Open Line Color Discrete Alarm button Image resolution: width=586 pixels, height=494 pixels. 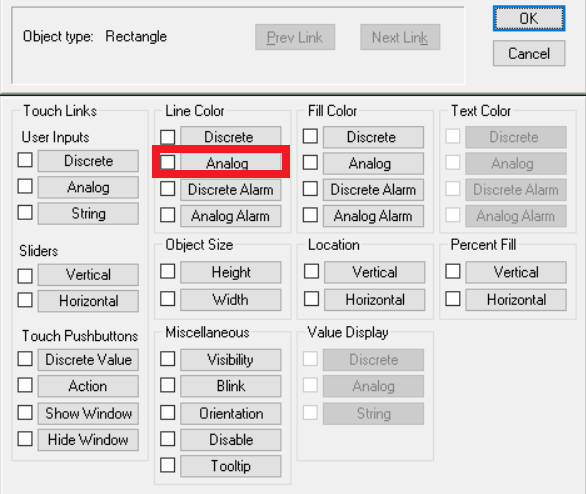231,190
